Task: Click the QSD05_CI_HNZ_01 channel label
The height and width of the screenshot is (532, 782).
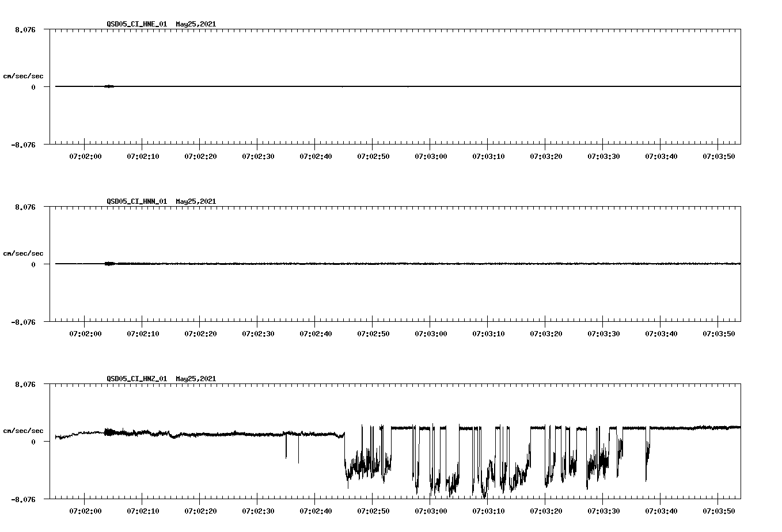Action: [x=135, y=379]
